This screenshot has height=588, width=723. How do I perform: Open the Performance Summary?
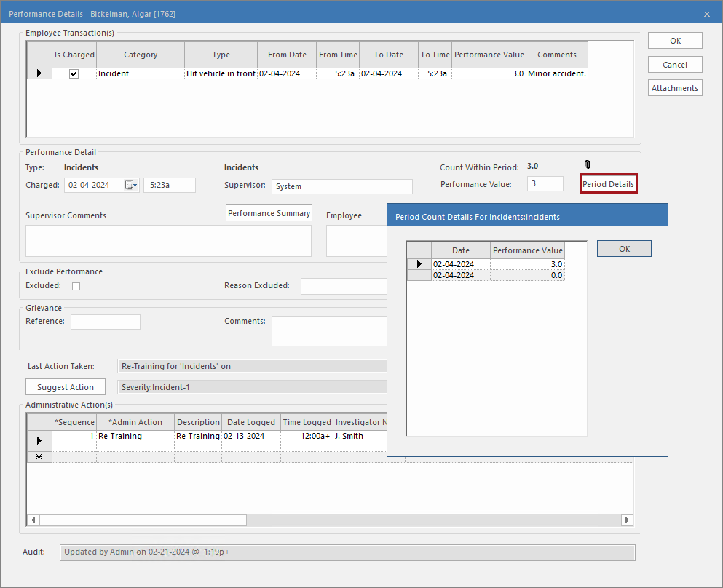tap(269, 213)
